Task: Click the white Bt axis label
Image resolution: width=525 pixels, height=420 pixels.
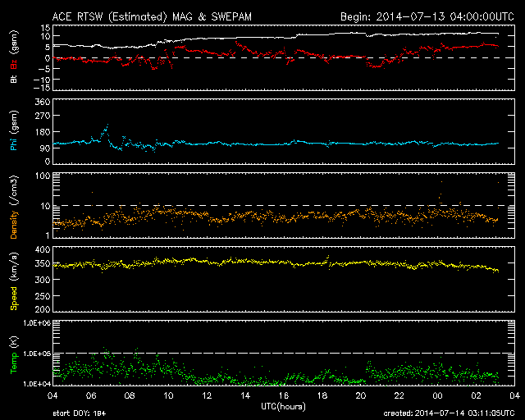Action: pyautogui.click(x=14, y=79)
